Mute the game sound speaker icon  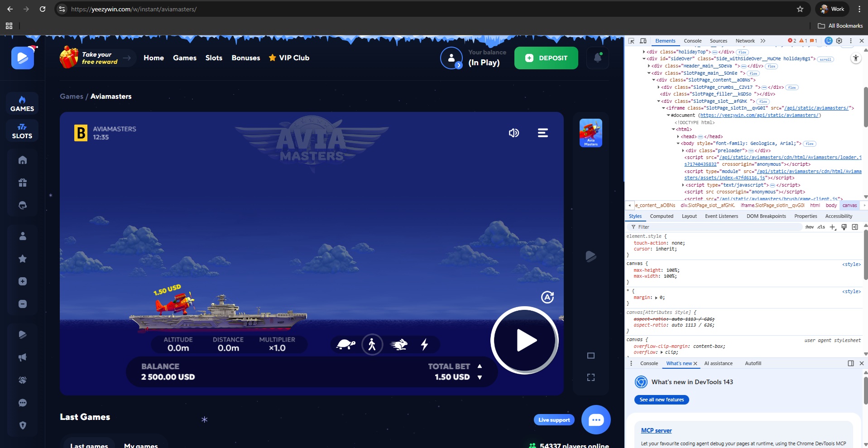pyautogui.click(x=513, y=133)
